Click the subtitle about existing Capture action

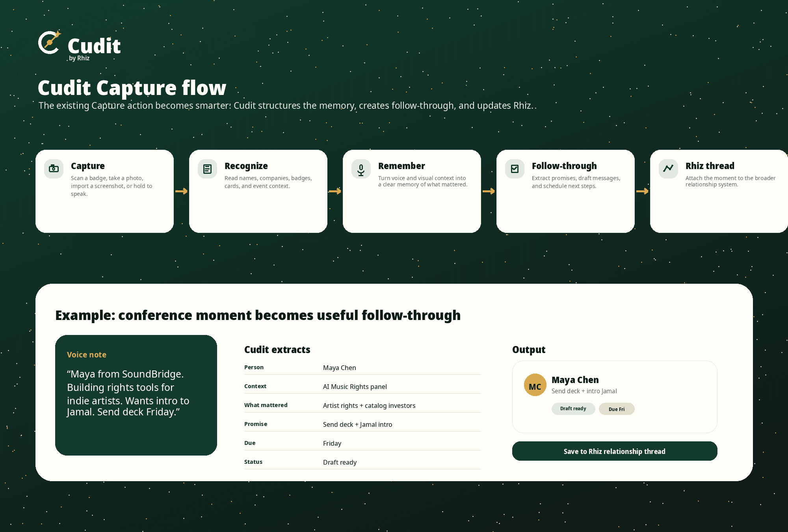pos(286,106)
